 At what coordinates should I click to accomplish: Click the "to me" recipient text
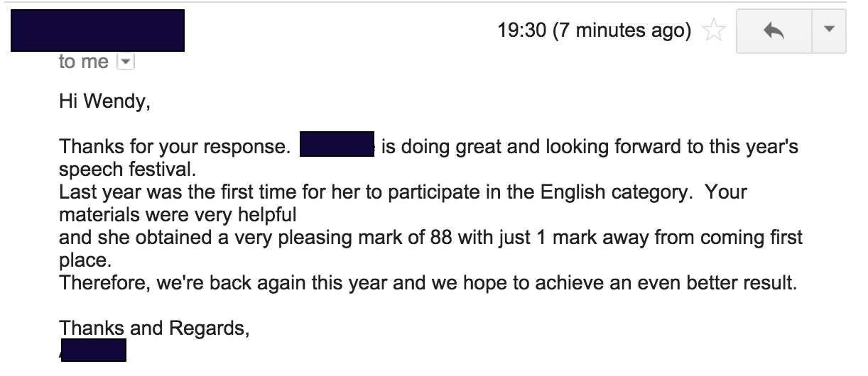tap(83, 62)
